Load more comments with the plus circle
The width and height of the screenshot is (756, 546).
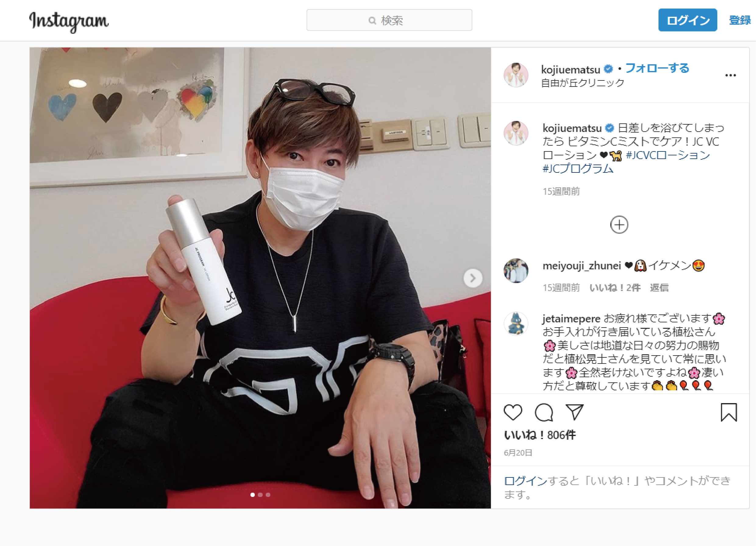click(x=619, y=225)
